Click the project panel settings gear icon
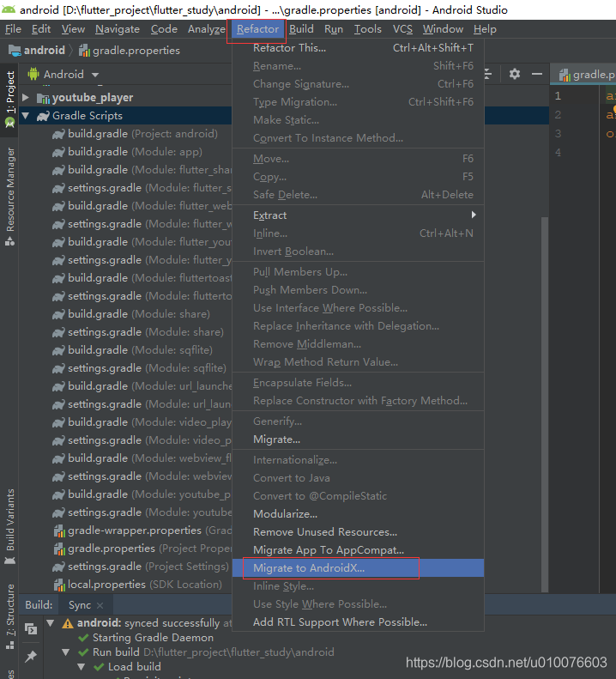The height and width of the screenshot is (679, 616). pyautogui.click(x=514, y=74)
